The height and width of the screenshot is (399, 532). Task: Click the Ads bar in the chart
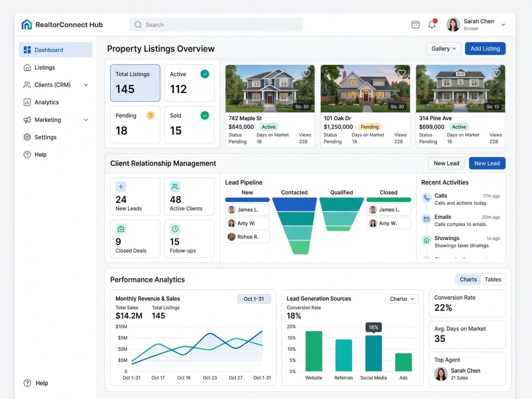tap(403, 362)
